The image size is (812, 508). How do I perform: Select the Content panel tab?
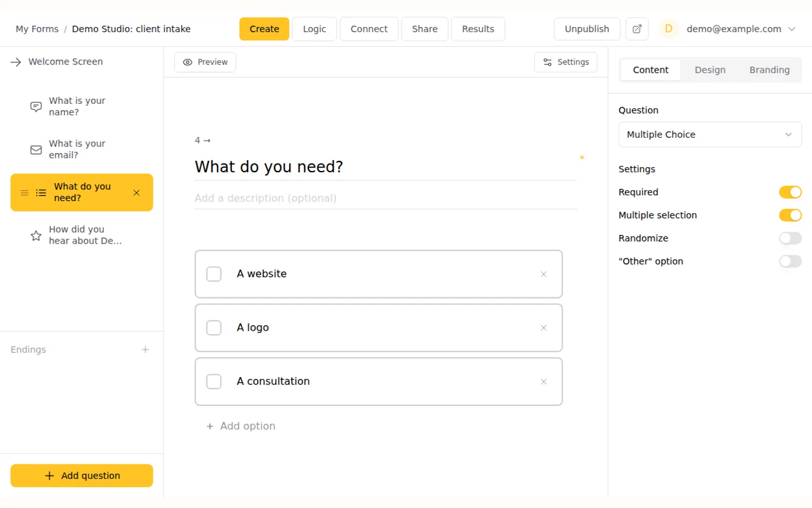tap(651, 70)
